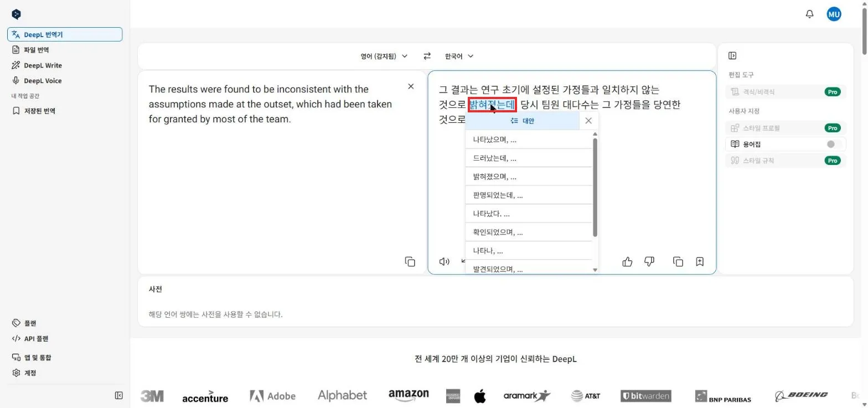Click the highlighted word 밝혀졌는데
The image size is (868, 408).
pos(492,104)
